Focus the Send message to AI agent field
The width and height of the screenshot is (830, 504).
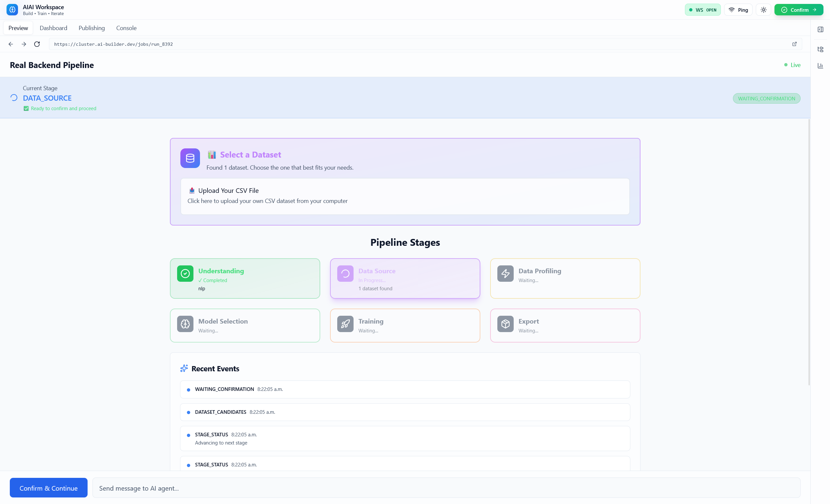pos(446,488)
